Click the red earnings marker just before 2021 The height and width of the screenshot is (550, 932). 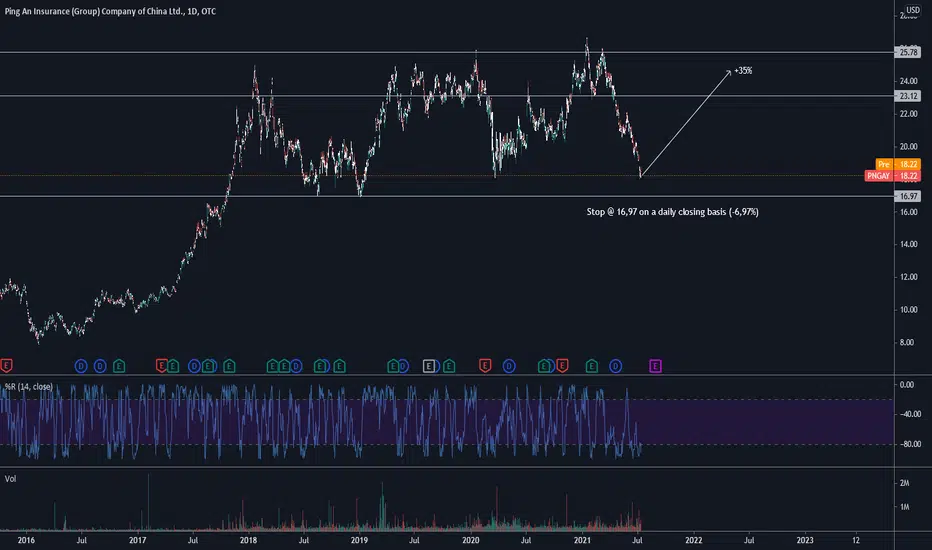pyautogui.click(x=562, y=366)
